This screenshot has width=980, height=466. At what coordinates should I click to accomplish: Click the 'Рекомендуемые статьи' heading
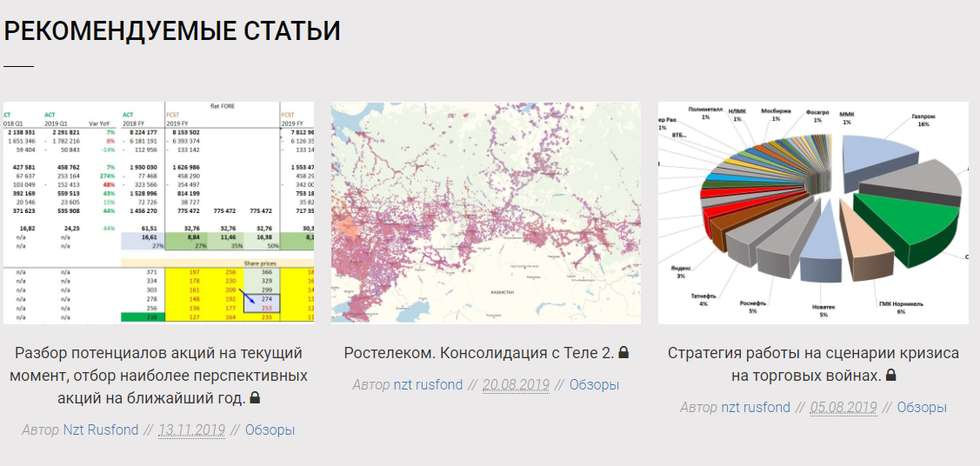click(172, 31)
